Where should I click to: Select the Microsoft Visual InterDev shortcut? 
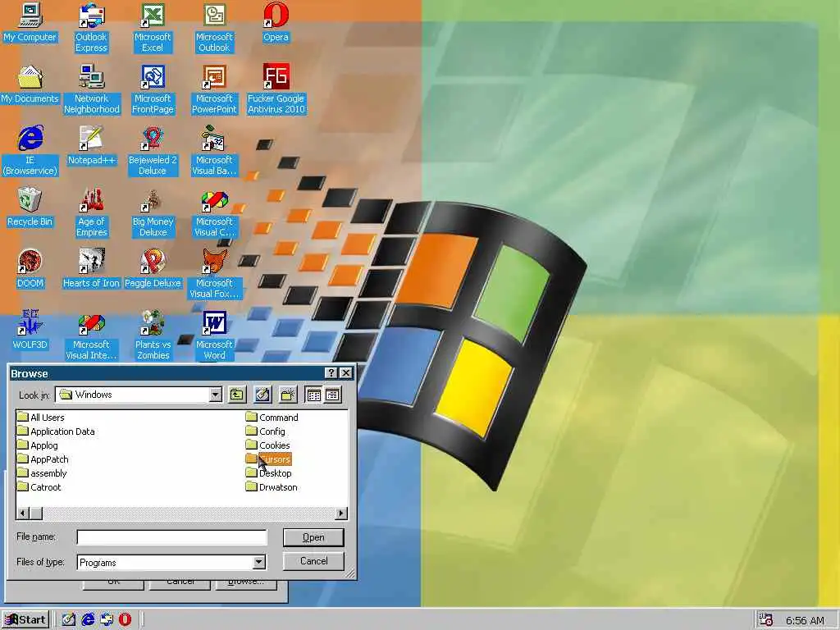pos(91,336)
